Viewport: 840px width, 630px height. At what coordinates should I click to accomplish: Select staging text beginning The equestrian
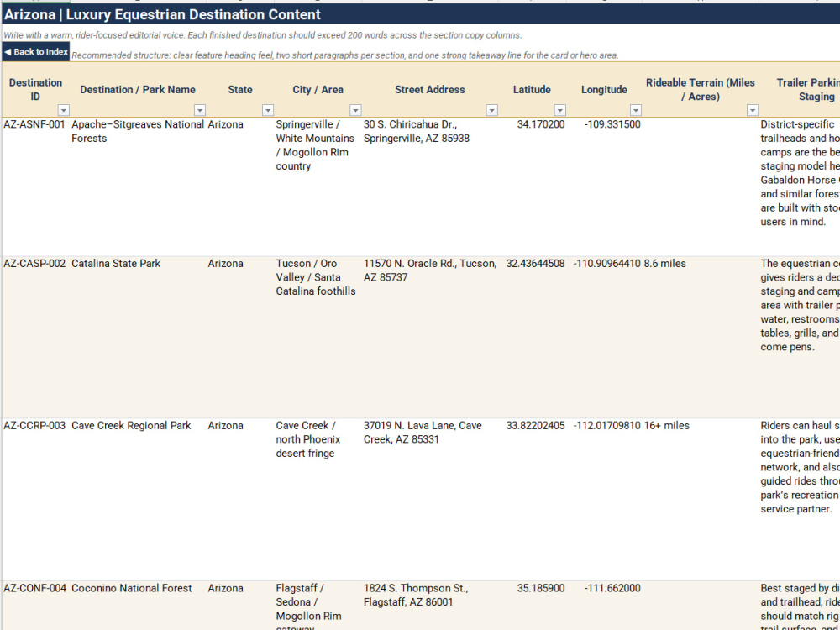[800, 337]
